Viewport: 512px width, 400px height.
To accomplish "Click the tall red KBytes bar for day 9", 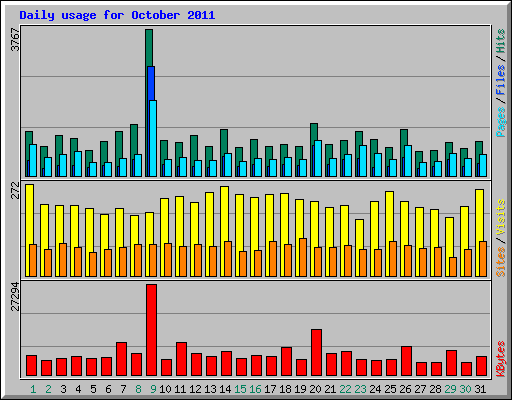I will [152, 330].
